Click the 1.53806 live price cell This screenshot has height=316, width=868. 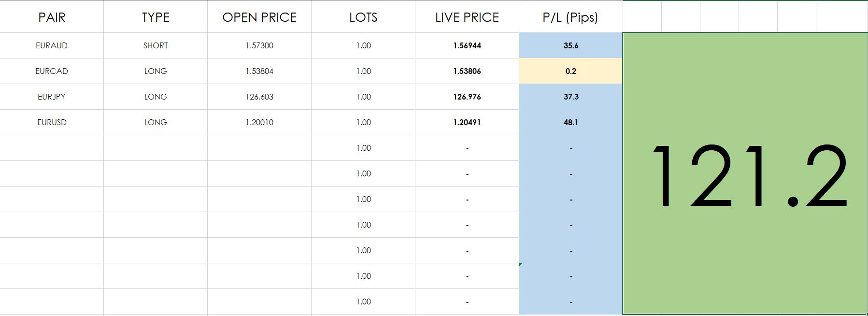pos(467,71)
